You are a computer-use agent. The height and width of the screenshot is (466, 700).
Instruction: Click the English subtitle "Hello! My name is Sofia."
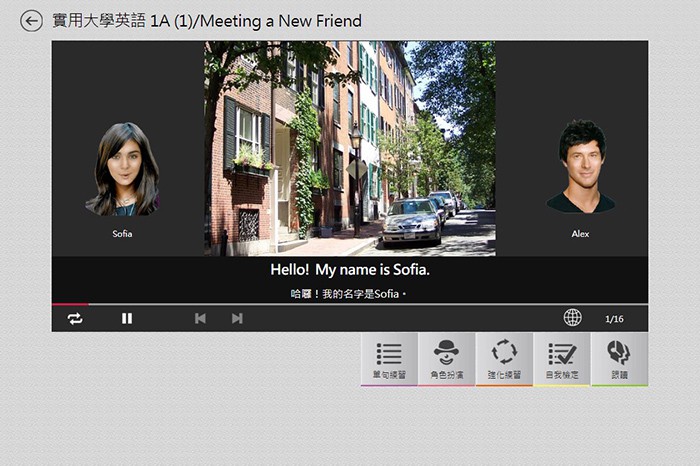click(349, 270)
